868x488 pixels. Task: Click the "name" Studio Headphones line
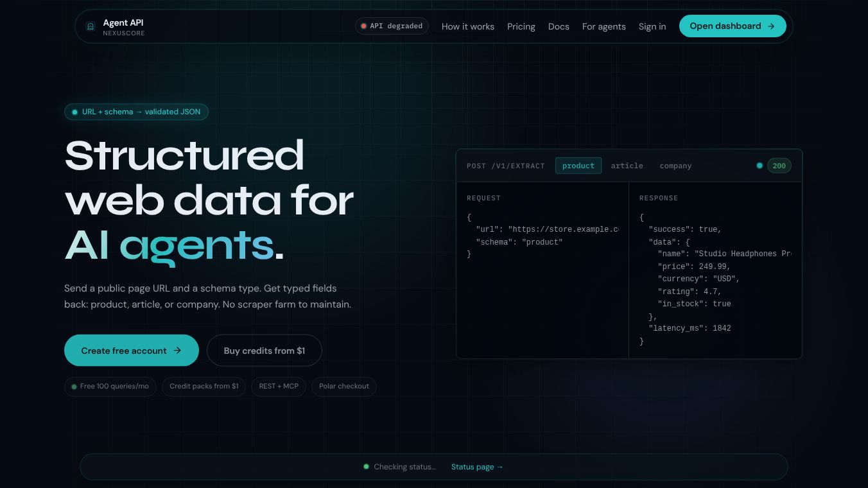click(725, 254)
